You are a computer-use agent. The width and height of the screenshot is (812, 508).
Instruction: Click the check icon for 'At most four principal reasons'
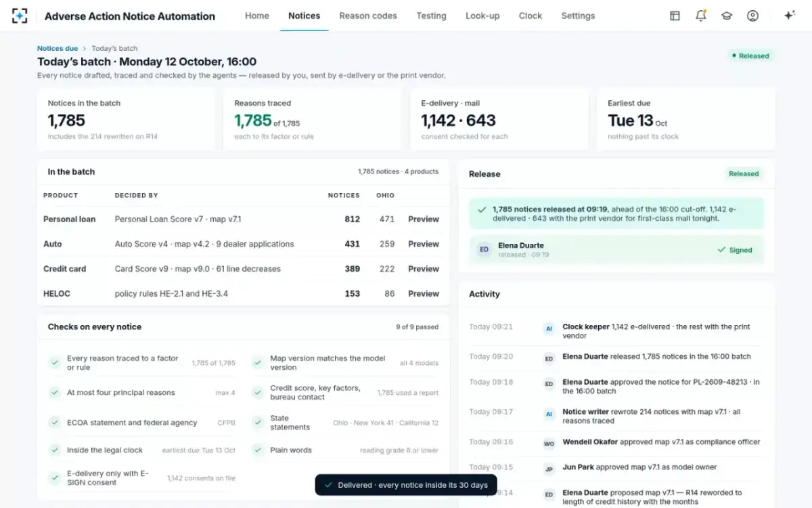[x=54, y=393]
